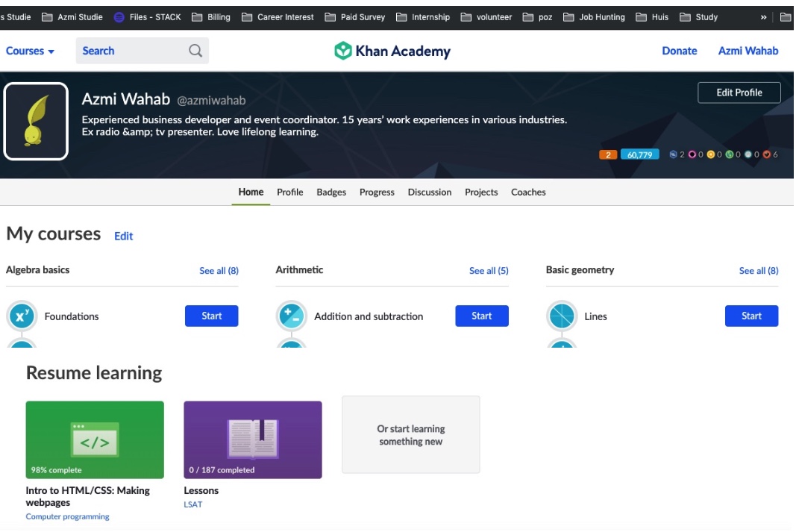This screenshot has width=799, height=532.
Task: Click the red challenge patch badge count
Action: [x=771, y=154]
